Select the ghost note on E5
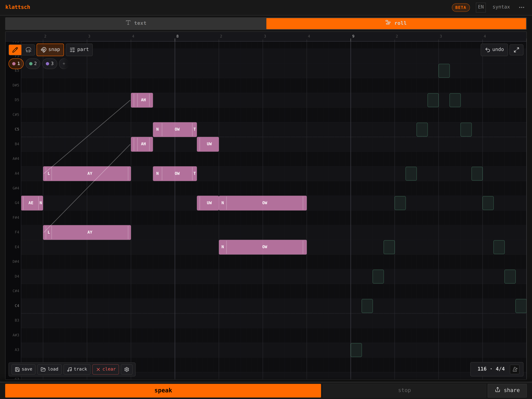The image size is (532, 399). point(444,71)
